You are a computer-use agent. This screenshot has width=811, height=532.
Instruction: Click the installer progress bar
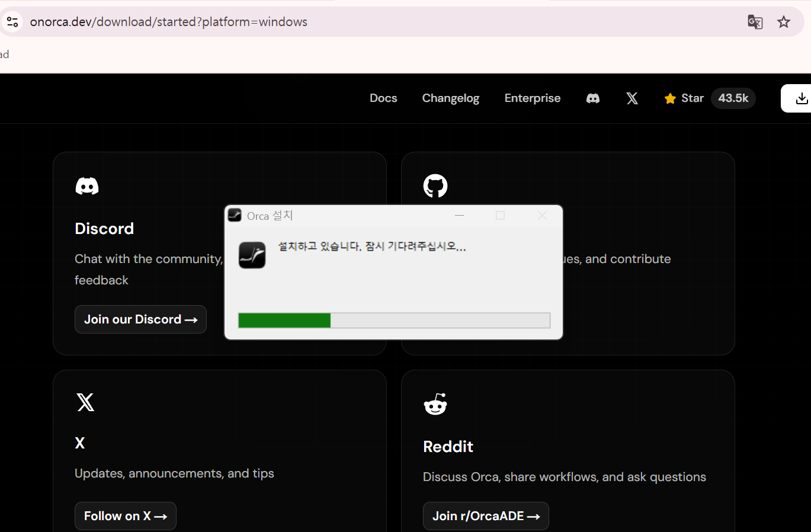click(x=394, y=321)
